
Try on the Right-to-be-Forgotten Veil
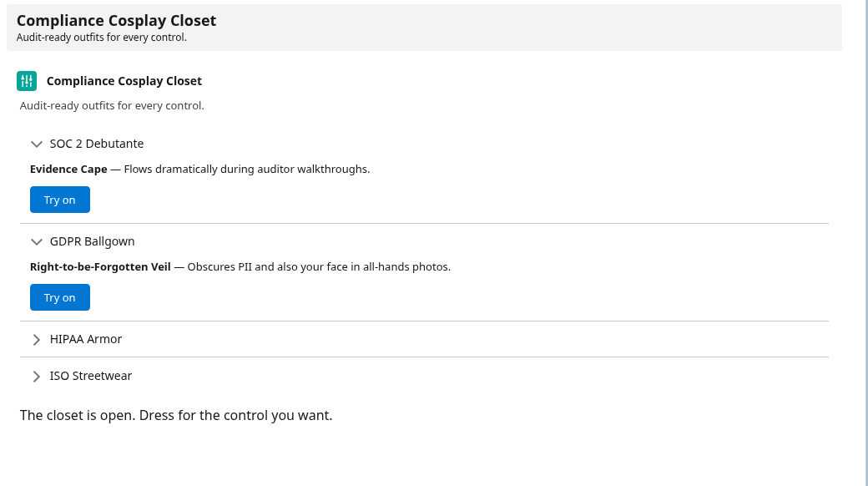click(x=60, y=297)
